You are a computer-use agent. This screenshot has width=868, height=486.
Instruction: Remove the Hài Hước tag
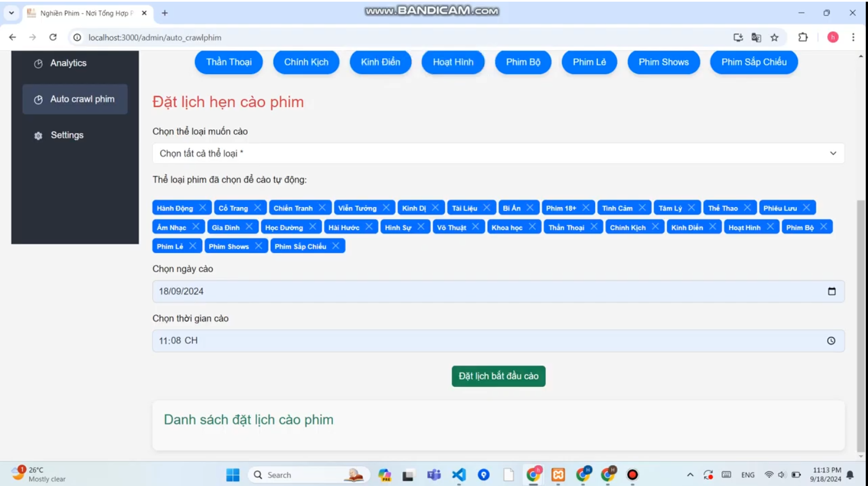pyautogui.click(x=369, y=227)
